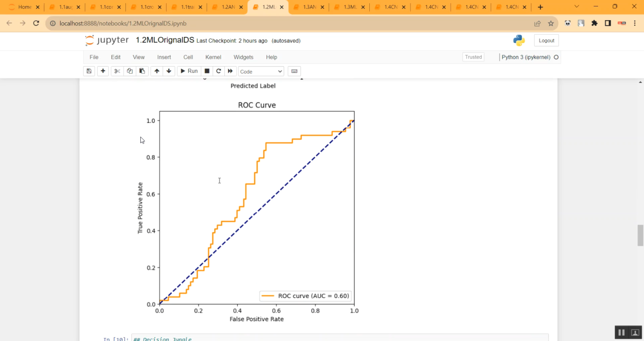644x341 pixels.
Task: Move selected cell up arrow
Action: [x=157, y=71]
